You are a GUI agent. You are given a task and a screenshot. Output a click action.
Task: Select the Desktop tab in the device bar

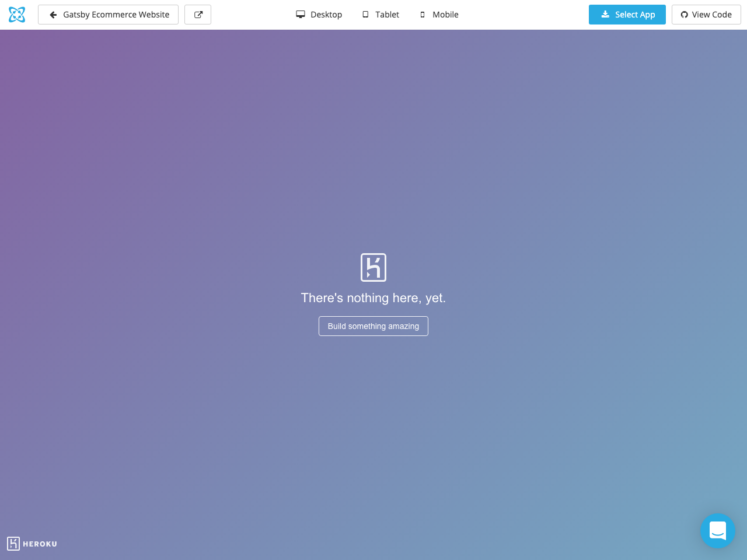click(x=319, y=14)
